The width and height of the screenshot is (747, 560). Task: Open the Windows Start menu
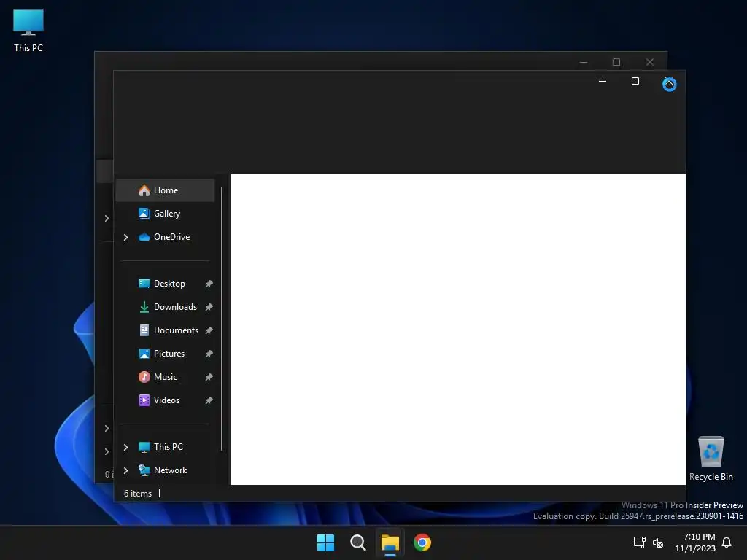tap(326, 542)
